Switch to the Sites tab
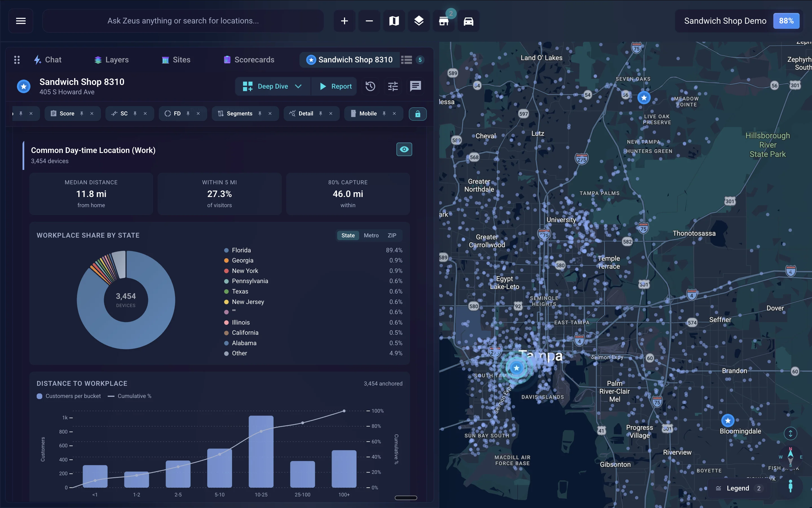 coord(176,60)
